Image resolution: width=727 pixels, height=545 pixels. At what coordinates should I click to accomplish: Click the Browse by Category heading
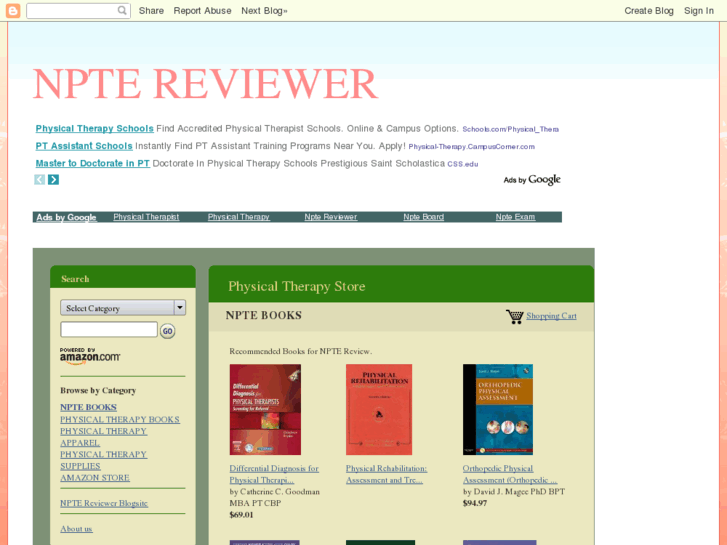[98, 391]
